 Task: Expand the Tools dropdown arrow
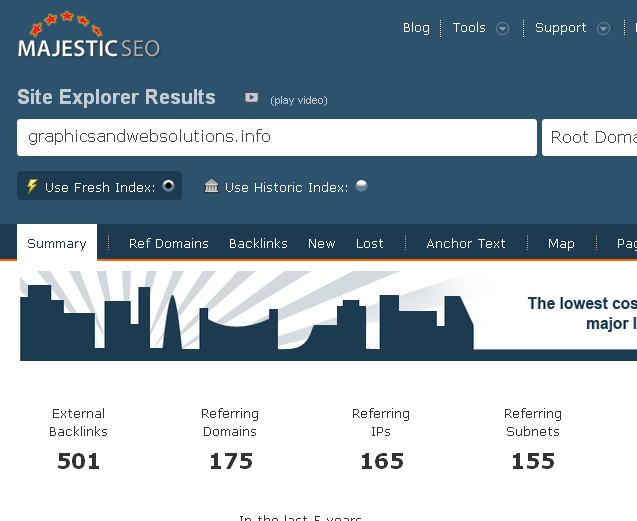[x=503, y=28]
